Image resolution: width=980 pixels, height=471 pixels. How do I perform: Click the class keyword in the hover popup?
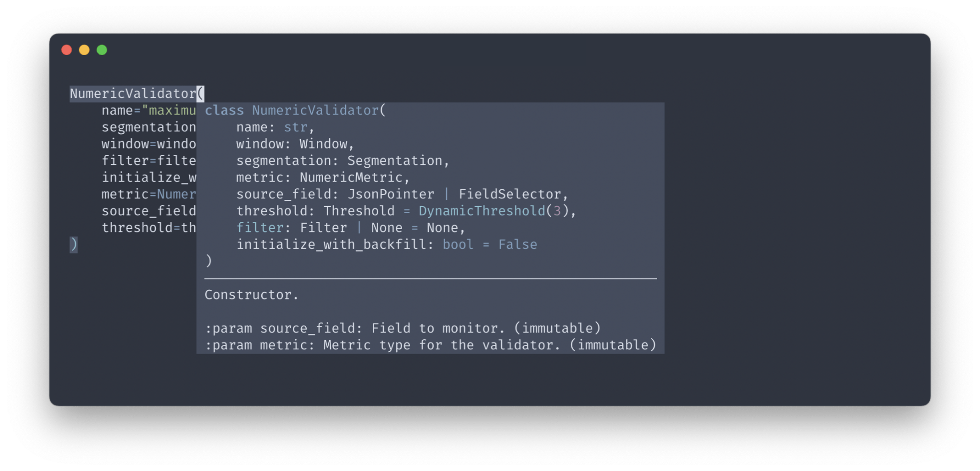tap(224, 111)
